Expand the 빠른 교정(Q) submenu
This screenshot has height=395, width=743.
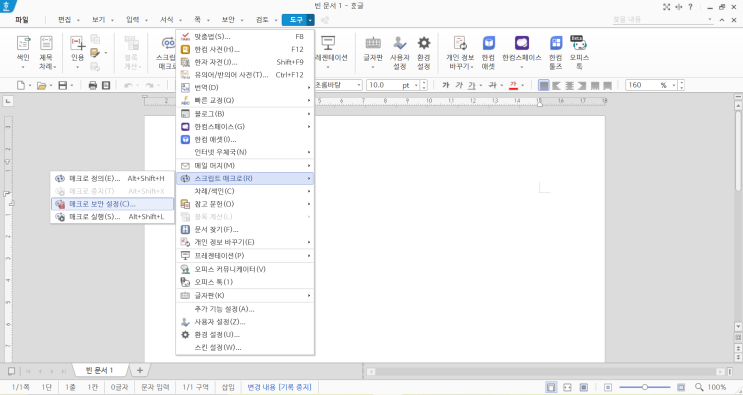pos(245,100)
